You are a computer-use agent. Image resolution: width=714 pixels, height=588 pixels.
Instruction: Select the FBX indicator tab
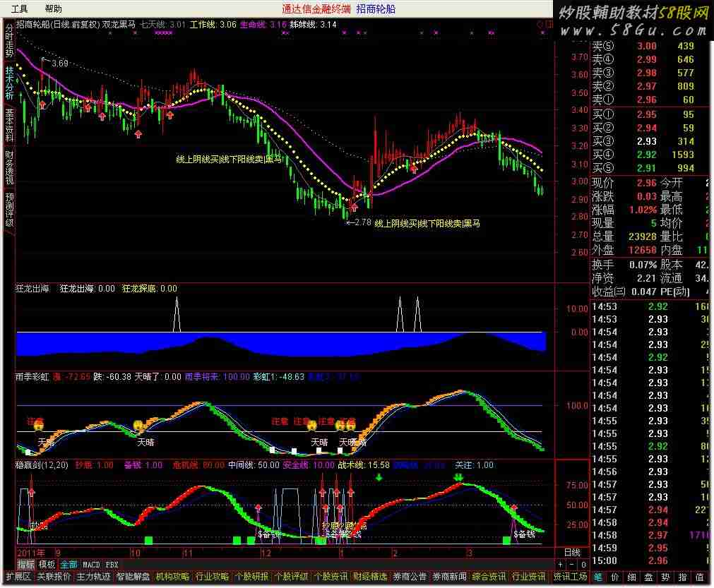112,564
